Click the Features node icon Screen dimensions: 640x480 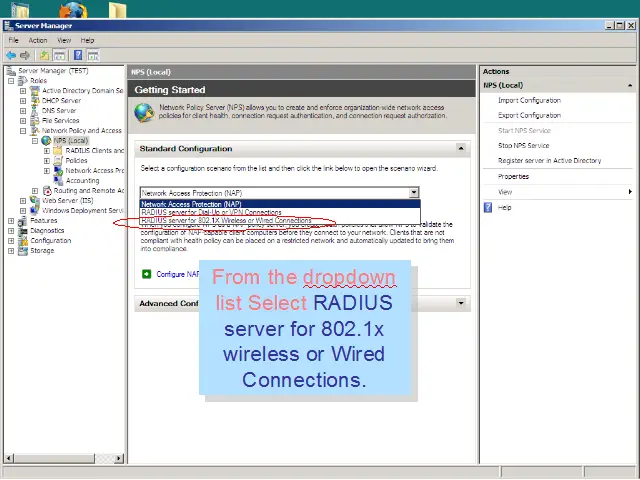(22, 221)
